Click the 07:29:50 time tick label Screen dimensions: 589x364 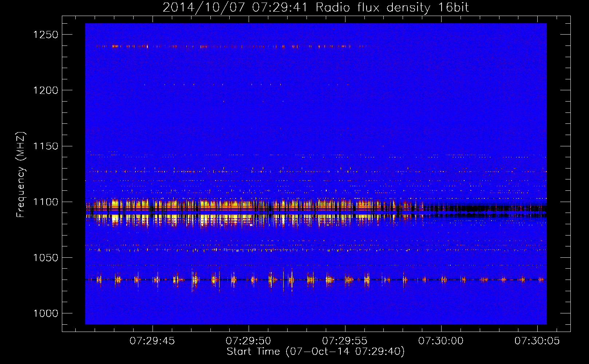tap(248, 341)
